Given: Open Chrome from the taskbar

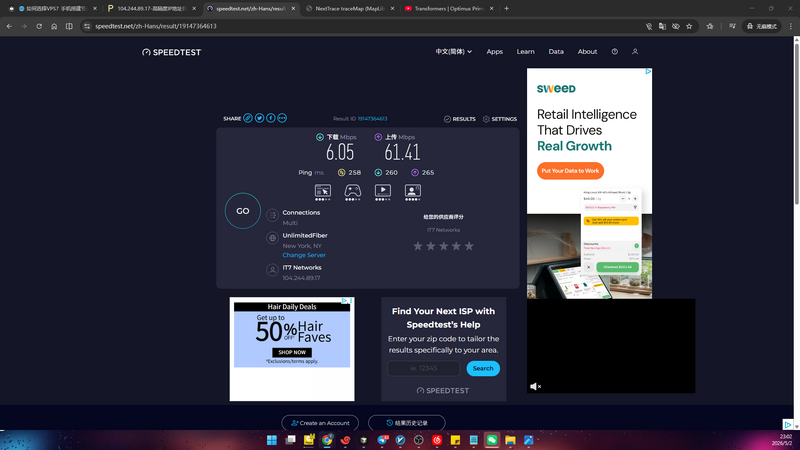Looking at the screenshot, I should 327,440.
